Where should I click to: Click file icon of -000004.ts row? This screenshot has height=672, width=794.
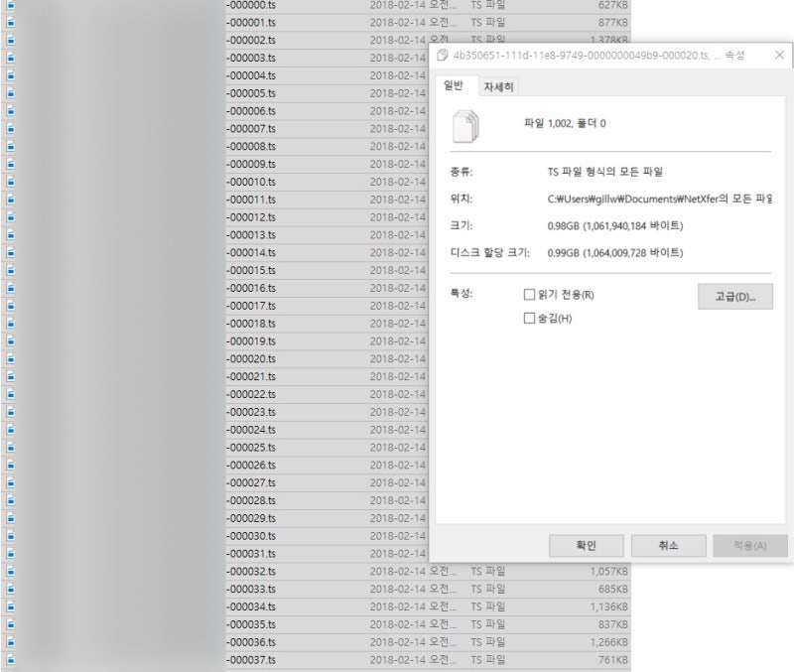pyautogui.click(x=10, y=75)
